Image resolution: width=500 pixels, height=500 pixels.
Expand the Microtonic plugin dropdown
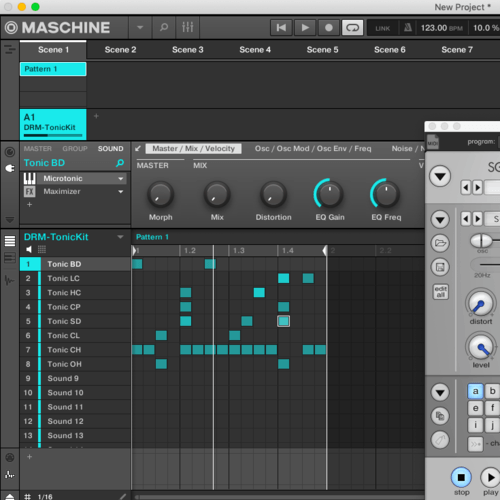coord(120,179)
